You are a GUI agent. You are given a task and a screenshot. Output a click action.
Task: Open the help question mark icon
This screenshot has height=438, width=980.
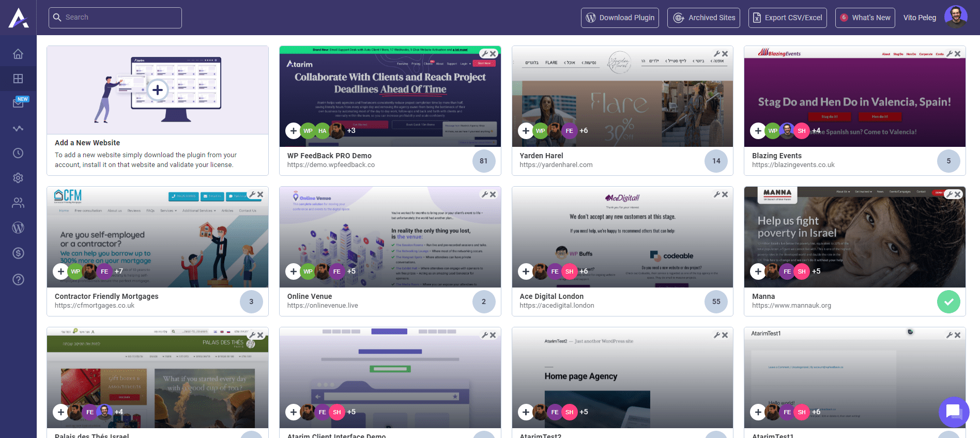pyautogui.click(x=18, y=280)
